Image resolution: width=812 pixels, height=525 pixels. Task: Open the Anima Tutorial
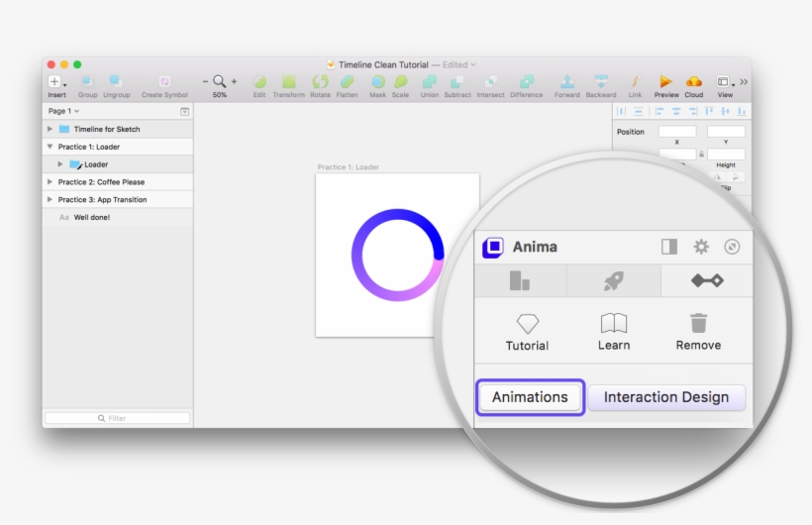[x=527, y=332]
